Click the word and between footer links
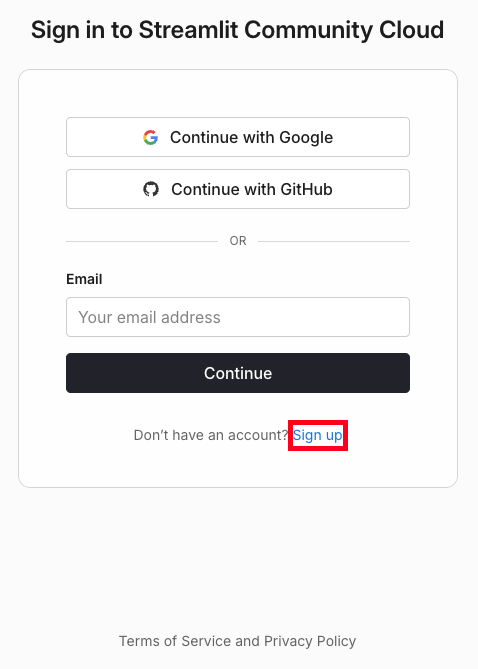 247,641
